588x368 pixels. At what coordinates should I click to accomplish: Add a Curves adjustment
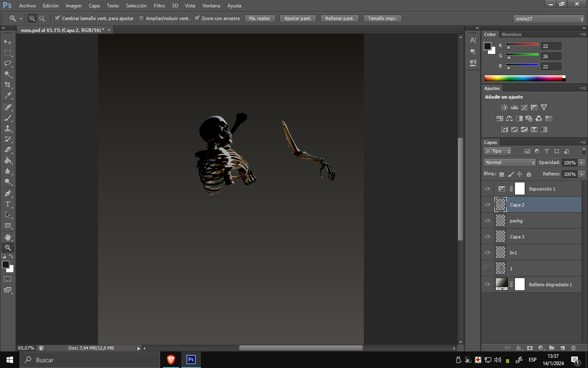click(x=524, y=107)
